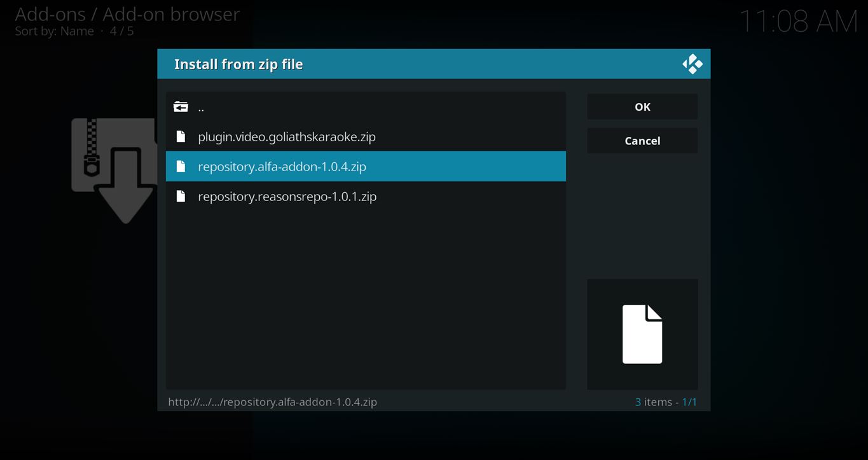Click the 11:08 AM clock
Viewport: 868px width, 460px height.
(x=797, y=22)
